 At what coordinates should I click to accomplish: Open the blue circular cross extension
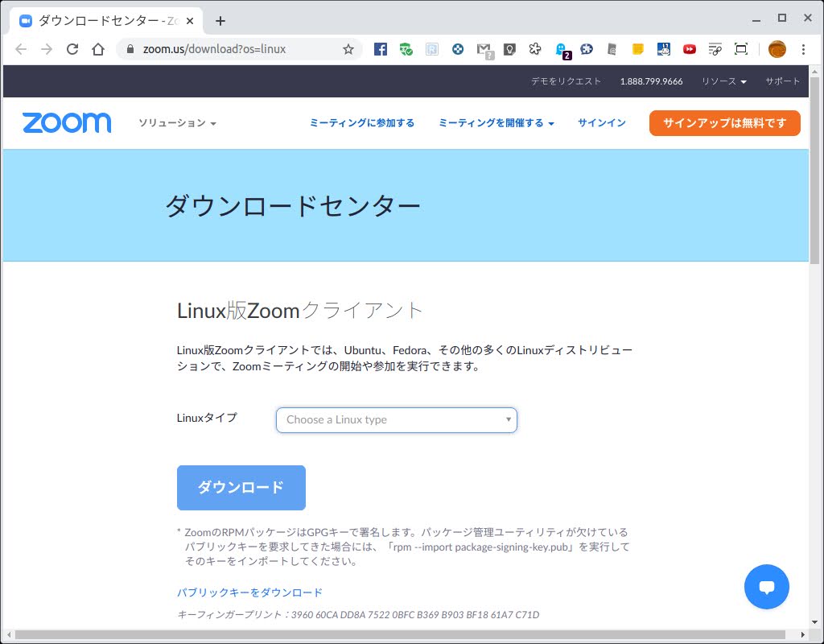click(458, 49)
